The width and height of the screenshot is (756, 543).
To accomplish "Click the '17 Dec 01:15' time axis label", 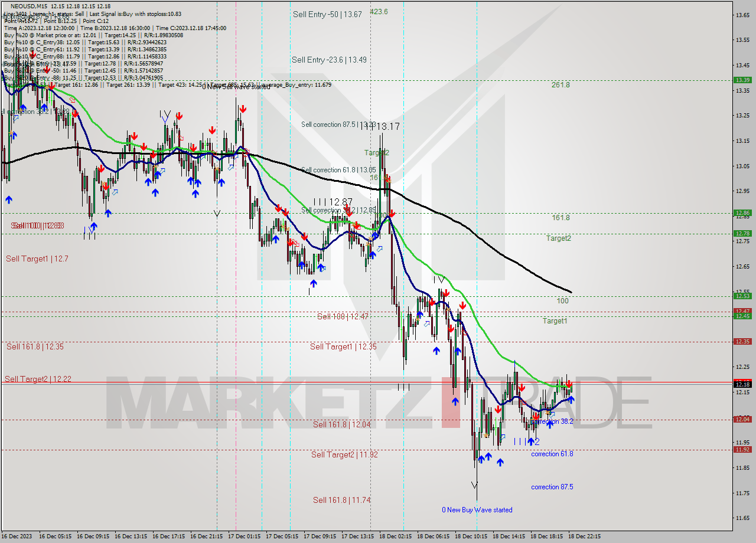I will point(244,537).
